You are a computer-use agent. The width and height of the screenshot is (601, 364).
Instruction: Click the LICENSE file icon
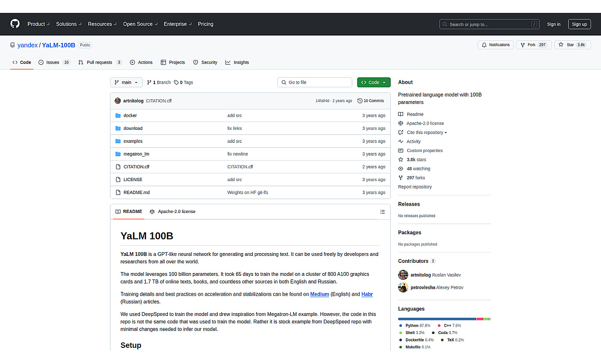coord(118,180)
